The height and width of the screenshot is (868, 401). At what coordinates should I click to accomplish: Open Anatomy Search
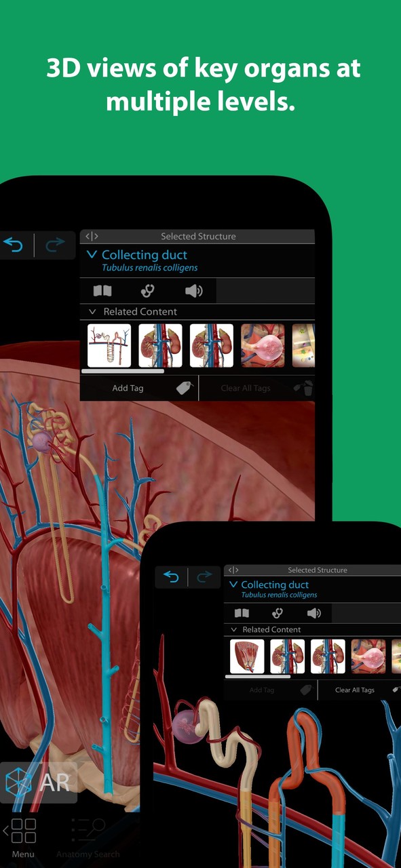[x=88, y=837]
